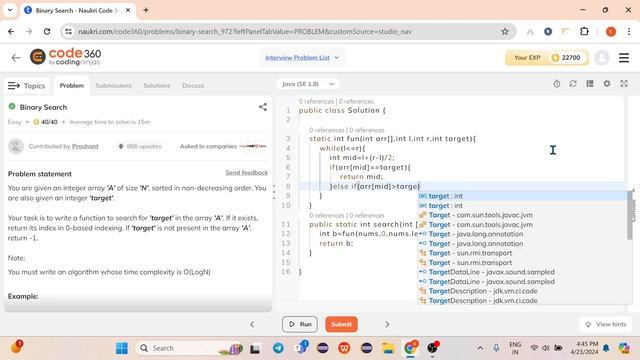Screen dimensions: 640x360
Task: Open the browser extensions puzzle icon
Action: click(x=584, y=31)
